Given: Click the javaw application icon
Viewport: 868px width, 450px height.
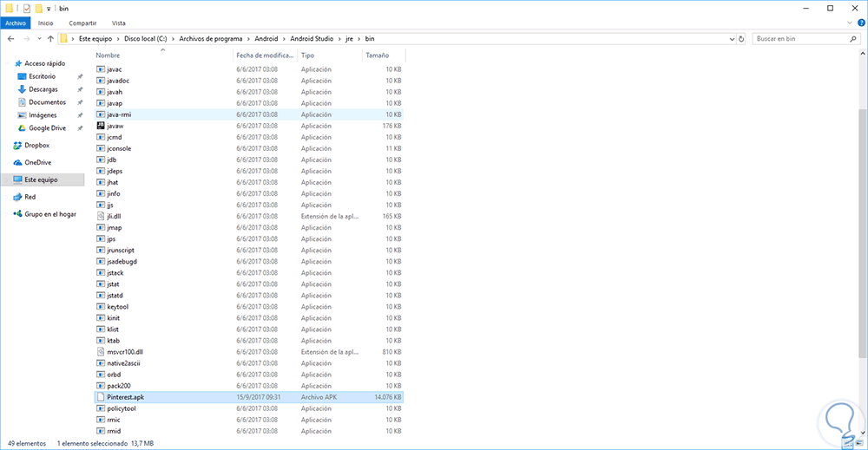Looking at the screenshot, I should (101, 126).
